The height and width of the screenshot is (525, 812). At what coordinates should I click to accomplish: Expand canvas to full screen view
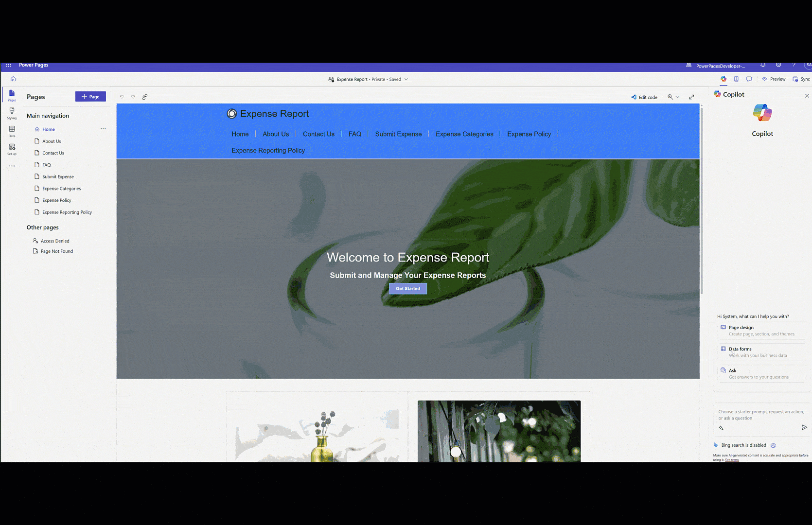[691, 97]
